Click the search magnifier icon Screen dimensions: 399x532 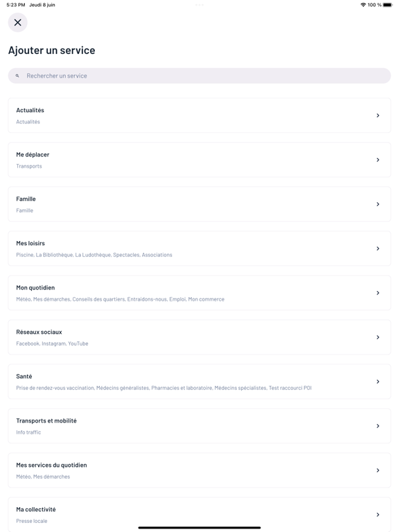point(17,76)
